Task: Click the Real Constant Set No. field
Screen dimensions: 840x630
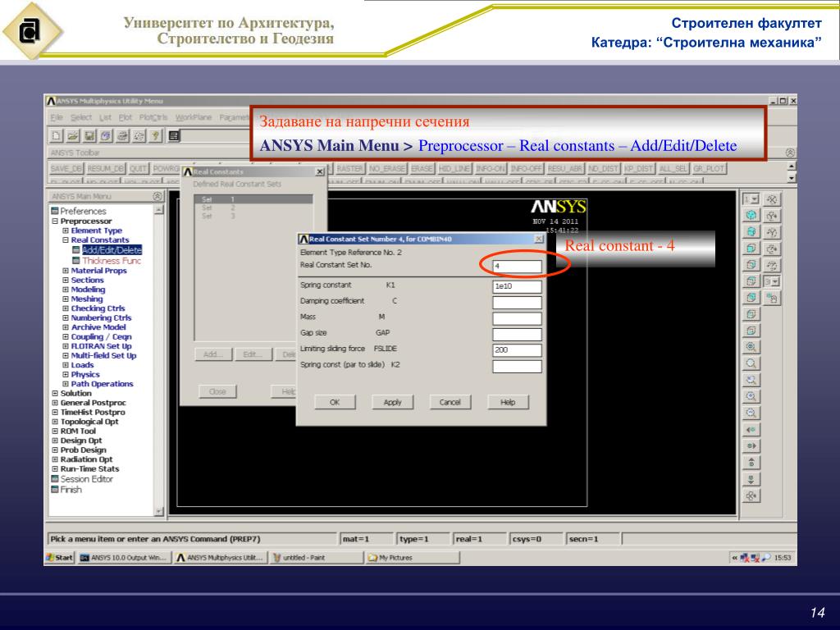Action: coord(517,267)
